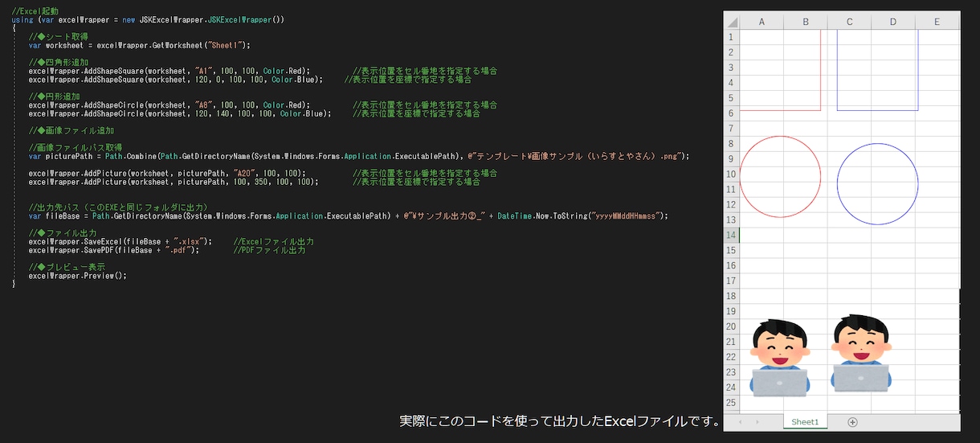This screenshot has height=443, width=980.
Task: Select row 22 header
Action: point(731,358)
